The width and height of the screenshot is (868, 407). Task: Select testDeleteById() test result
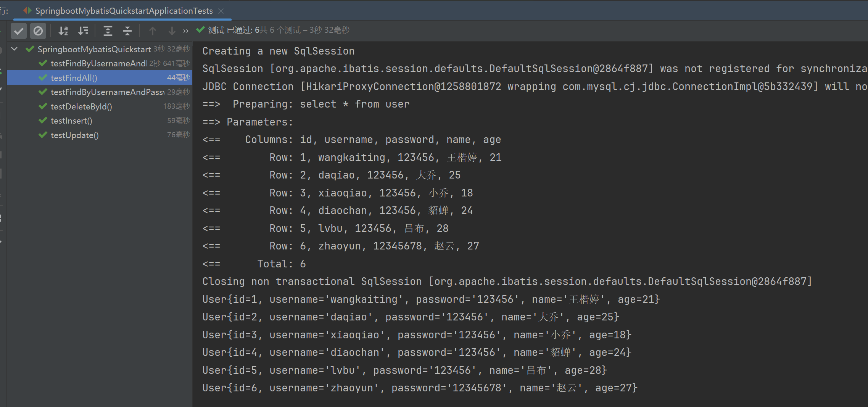[x=81, y=106]
